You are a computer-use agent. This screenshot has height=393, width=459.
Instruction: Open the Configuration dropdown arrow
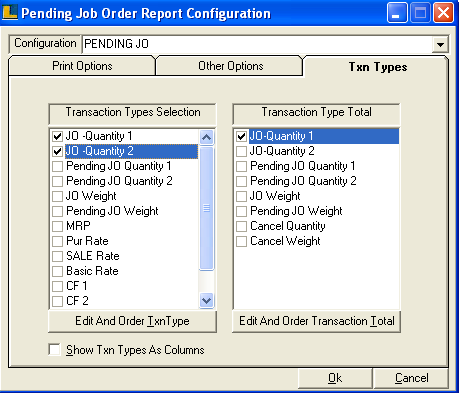440,44
